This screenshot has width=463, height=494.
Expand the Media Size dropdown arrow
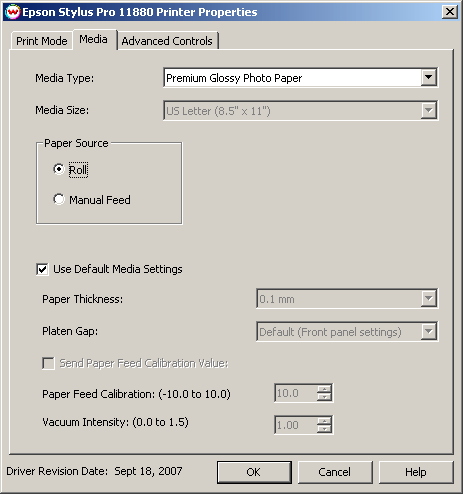tap(428, 110)
